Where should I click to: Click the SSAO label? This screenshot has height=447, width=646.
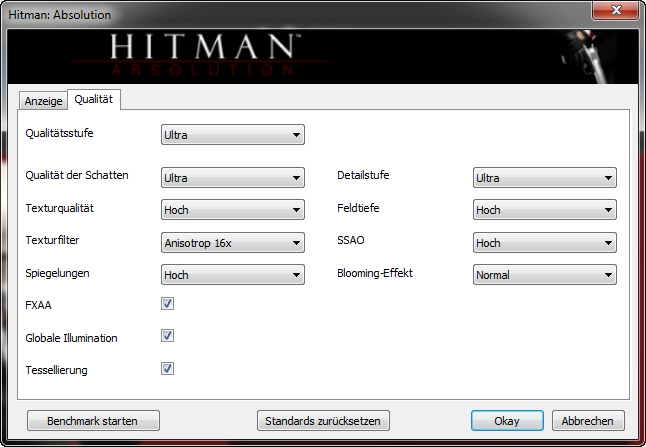point(351,240)
